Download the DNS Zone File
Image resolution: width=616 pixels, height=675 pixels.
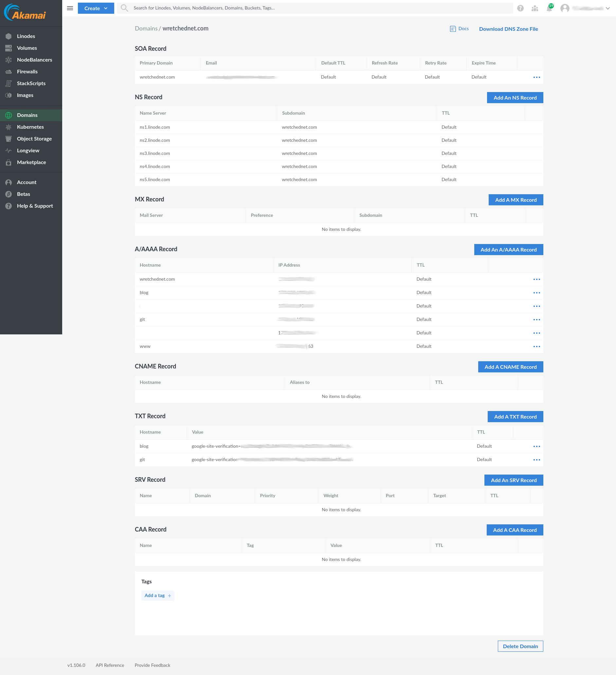coord(508,29)
